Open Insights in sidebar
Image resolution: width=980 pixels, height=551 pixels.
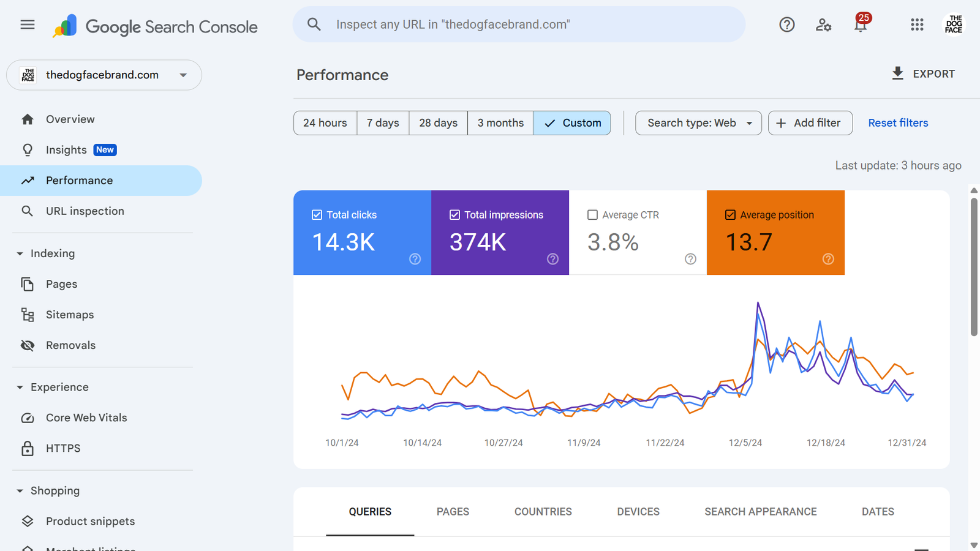[101, 150]
